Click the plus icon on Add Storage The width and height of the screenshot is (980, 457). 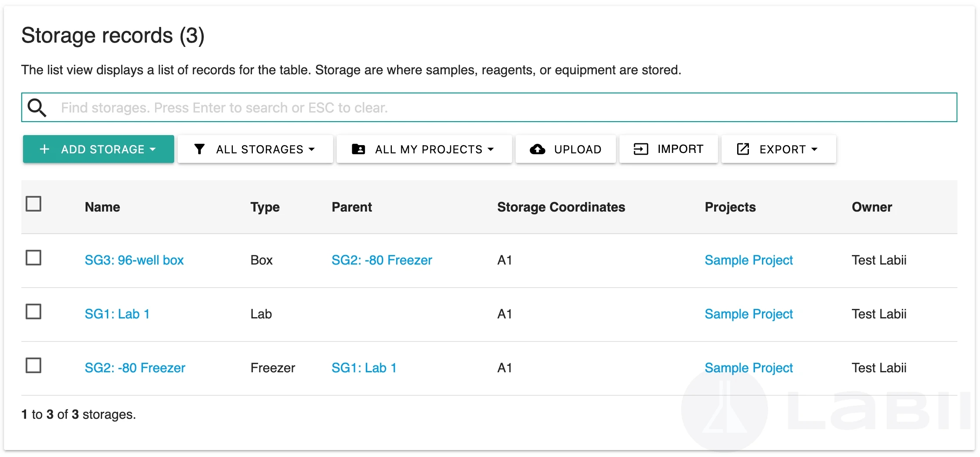coord(44,149)
